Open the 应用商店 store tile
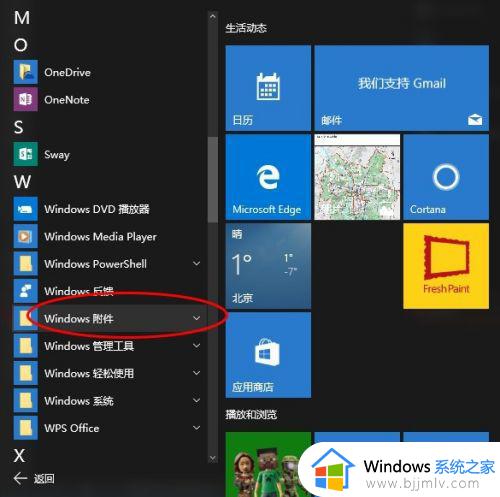 268,355
